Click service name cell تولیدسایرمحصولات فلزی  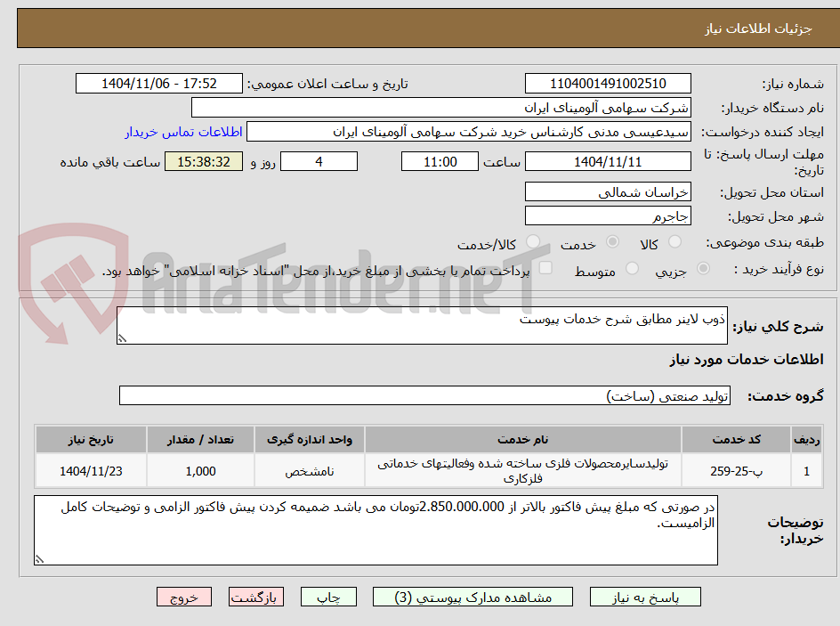point(523,470)
